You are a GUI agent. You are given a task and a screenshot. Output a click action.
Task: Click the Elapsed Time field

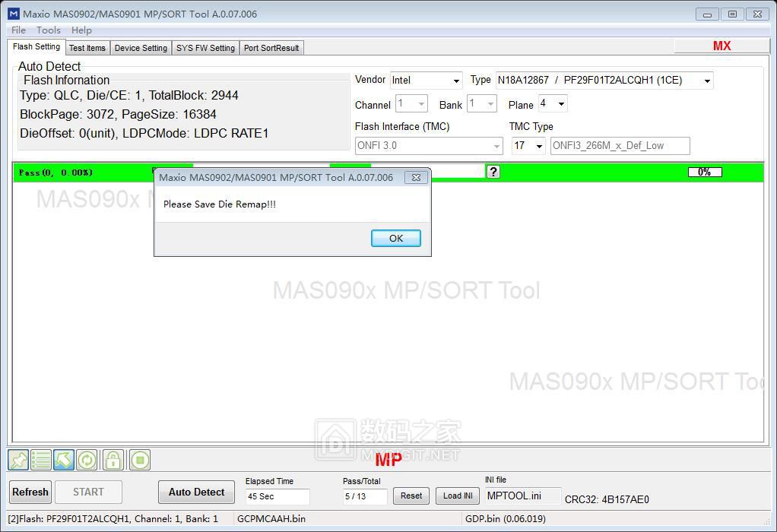(277, 496)
